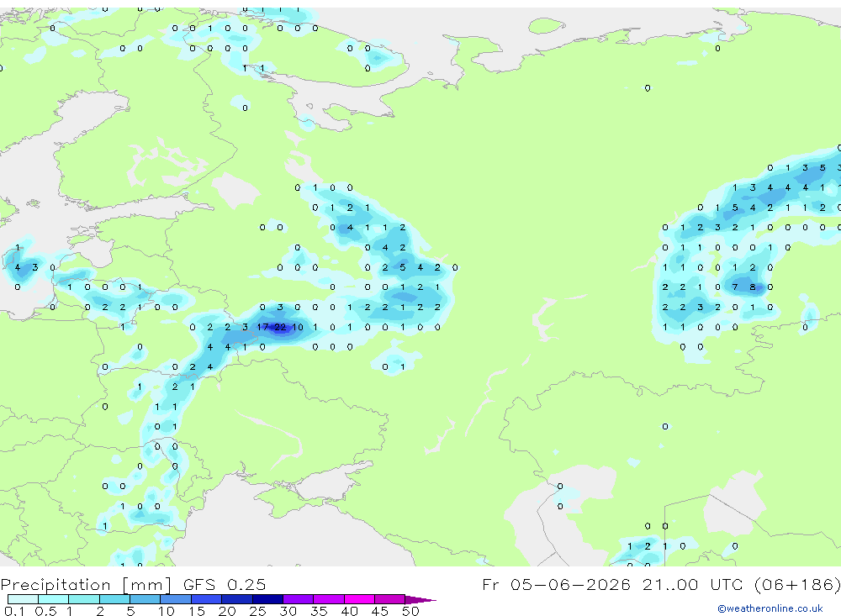Click the '40' legend scale label
Viewport: 841px width, 616px height.
[349, 611]
